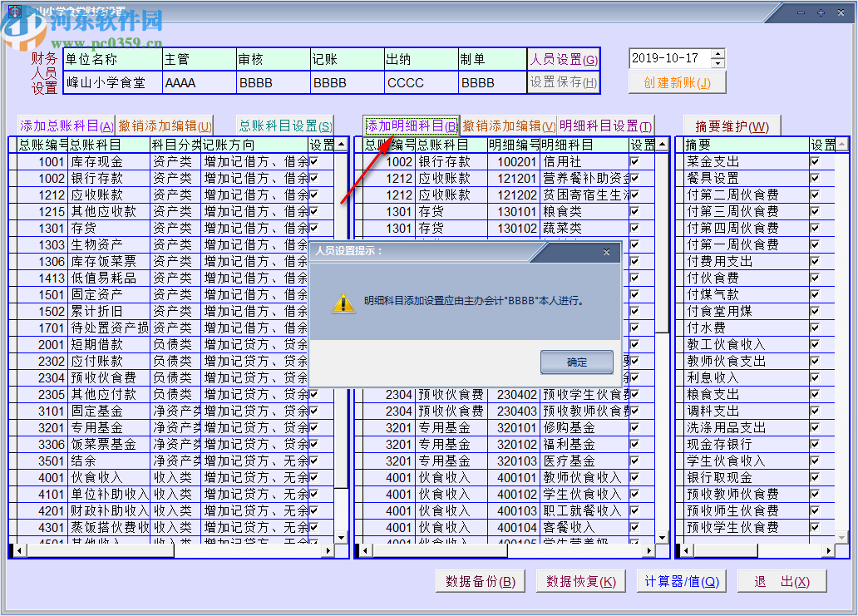The height and width of the screenshot is (616, 858).
Task: Select the 1306 库存饭菜票 row
Action: 171,261
